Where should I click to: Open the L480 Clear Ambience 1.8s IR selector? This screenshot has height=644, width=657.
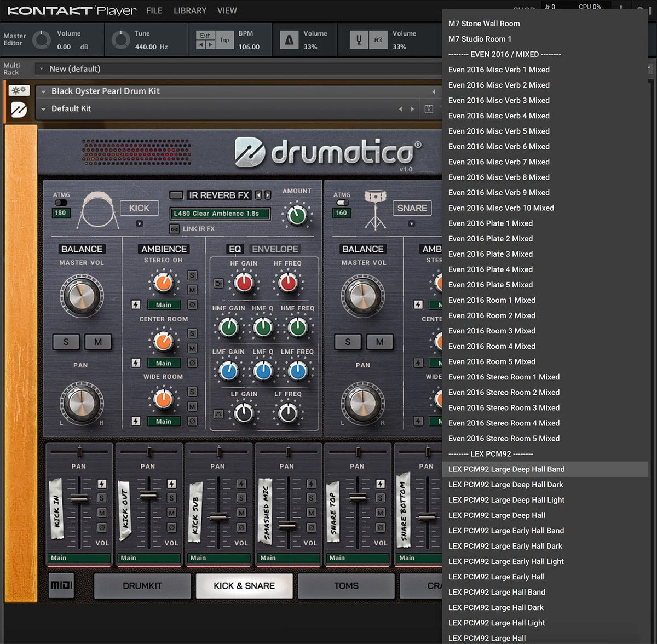[220, 214]
